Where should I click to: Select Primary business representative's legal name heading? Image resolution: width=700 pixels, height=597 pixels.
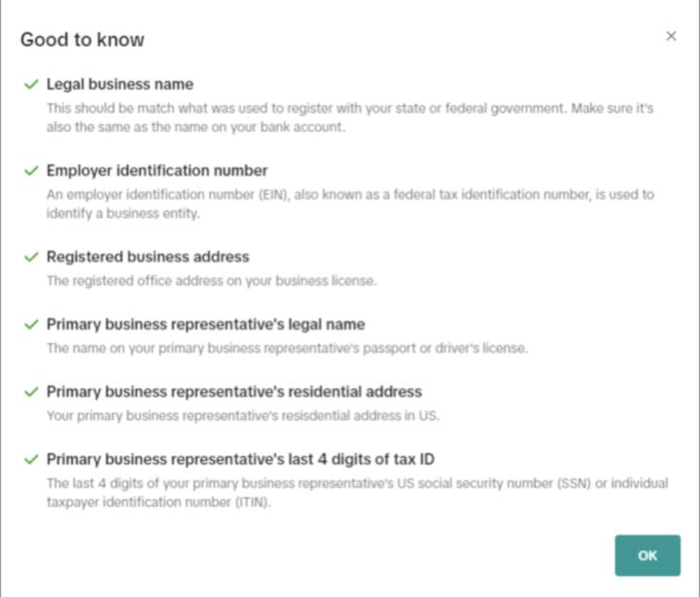205,325
